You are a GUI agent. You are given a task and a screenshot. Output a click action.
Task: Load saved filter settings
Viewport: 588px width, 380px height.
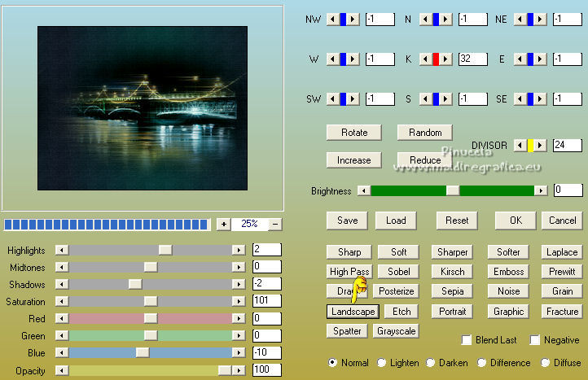tap(396, 221)
